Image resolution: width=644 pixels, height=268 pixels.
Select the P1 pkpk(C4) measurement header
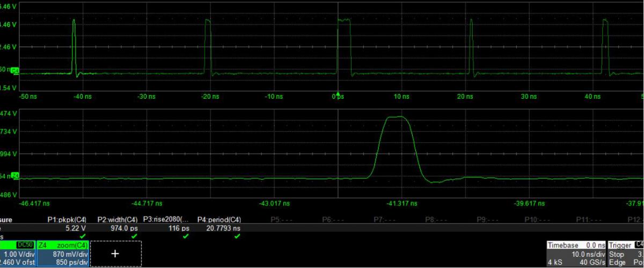(x=67, y=220)
